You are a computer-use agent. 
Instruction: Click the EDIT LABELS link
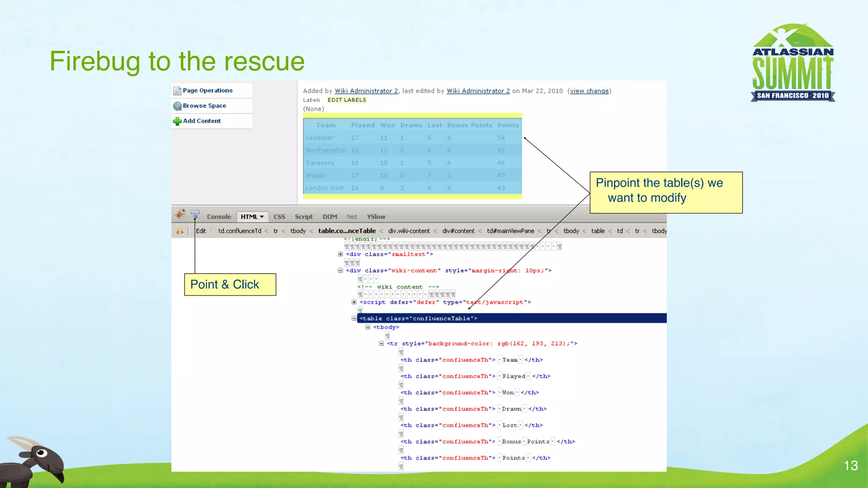347,100
